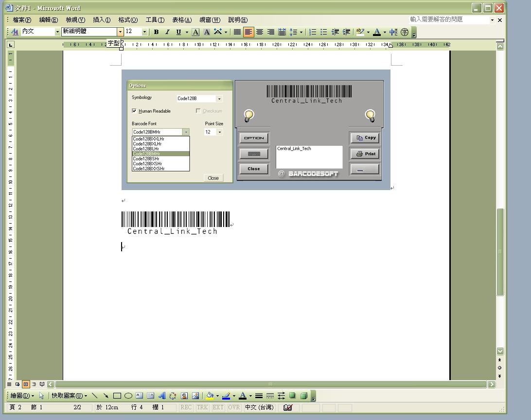Align text to the right

[271, 32]
